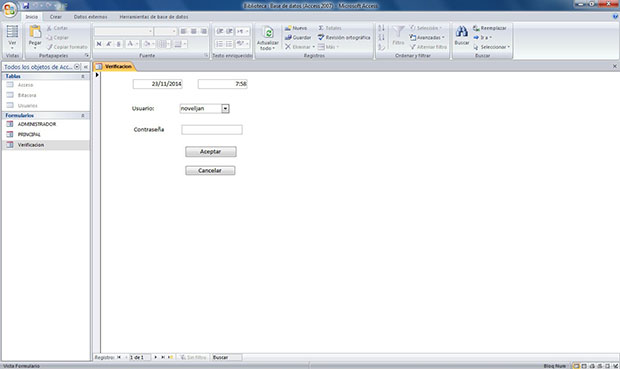Switch to Inicio ribbon tab

32,17
